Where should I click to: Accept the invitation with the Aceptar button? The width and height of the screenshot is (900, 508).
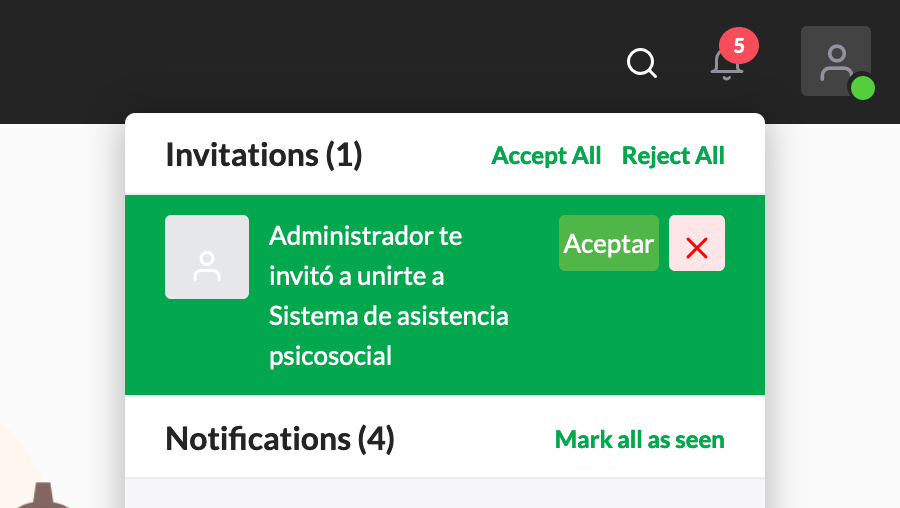[609, 243]
